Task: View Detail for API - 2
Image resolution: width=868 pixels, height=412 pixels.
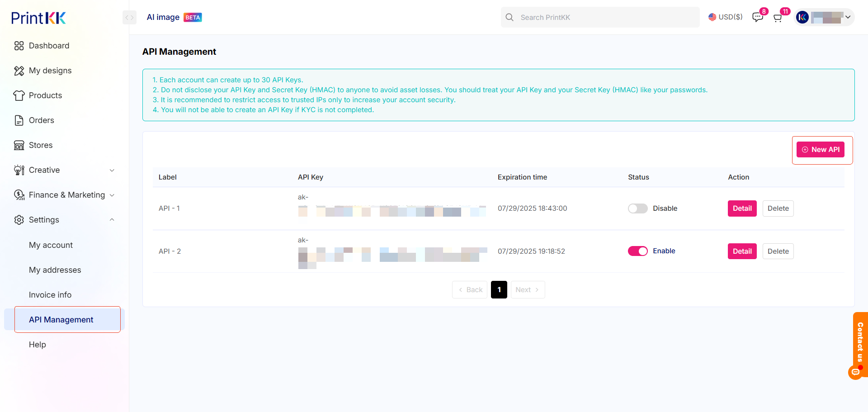Action: [742, 251]
